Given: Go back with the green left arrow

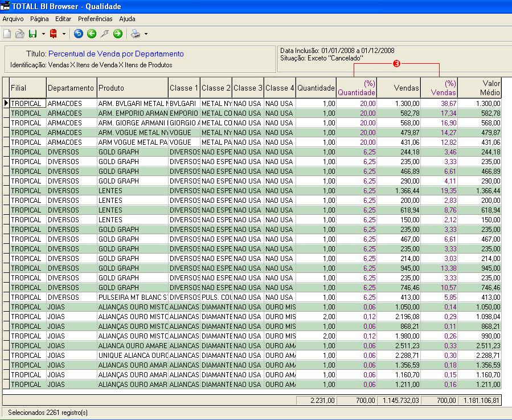Looking at the screenshot, I should coord(92,34).
